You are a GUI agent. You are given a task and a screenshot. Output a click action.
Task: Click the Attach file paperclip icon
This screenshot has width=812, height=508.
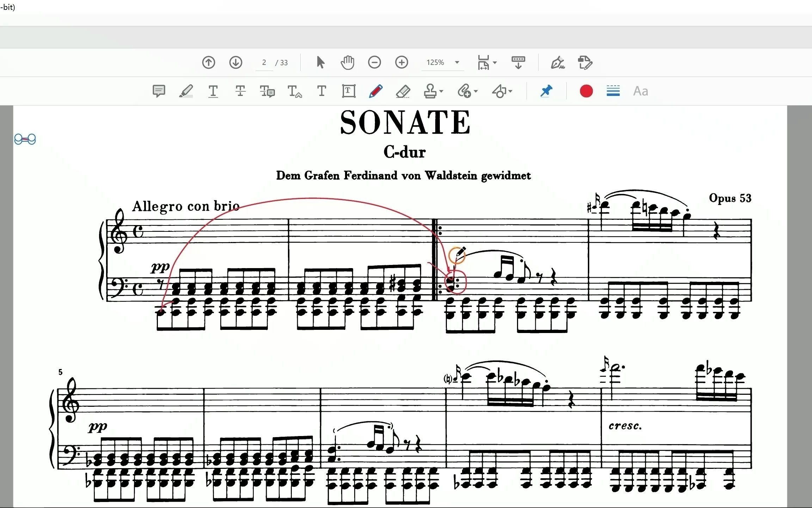click(x=464, y=91)
